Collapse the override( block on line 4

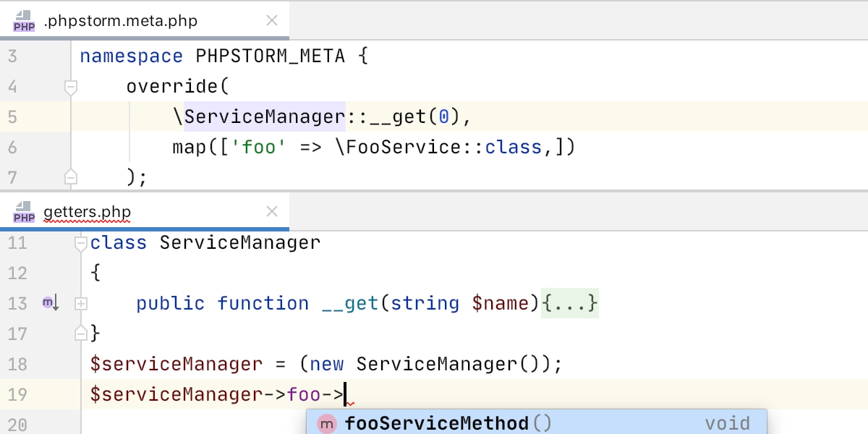(x=71, y=87)
